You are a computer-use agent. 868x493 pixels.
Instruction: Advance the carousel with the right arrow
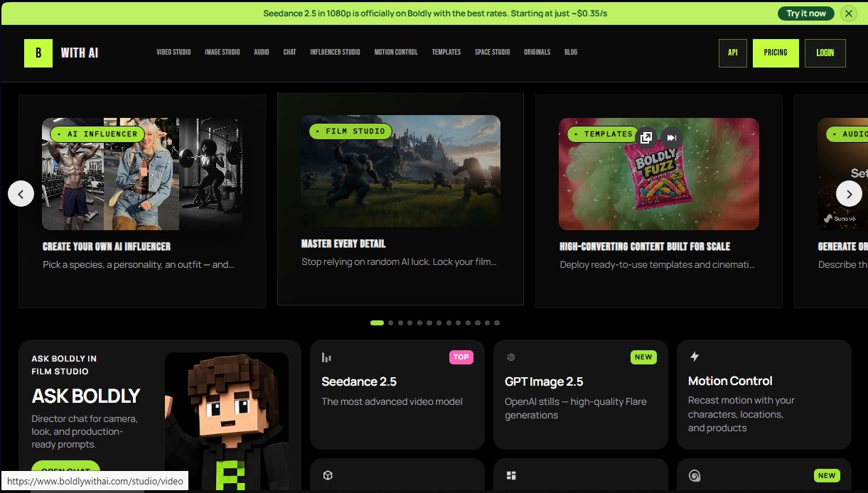[849, 193]
